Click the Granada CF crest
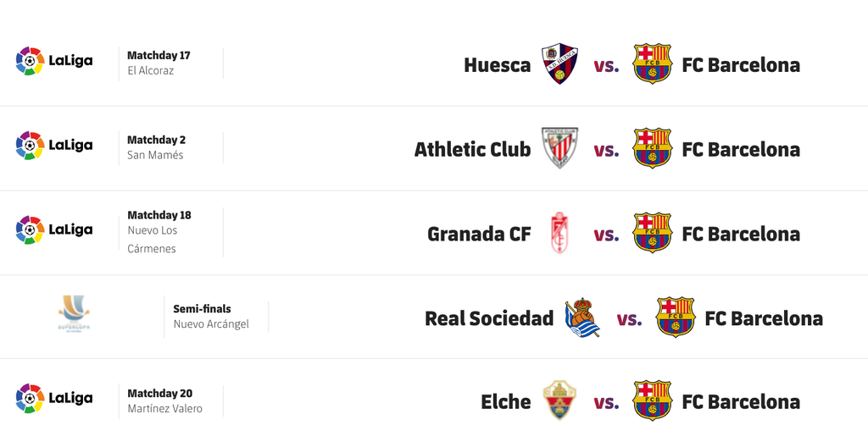The image size is (868, 442). click(559, 234)
